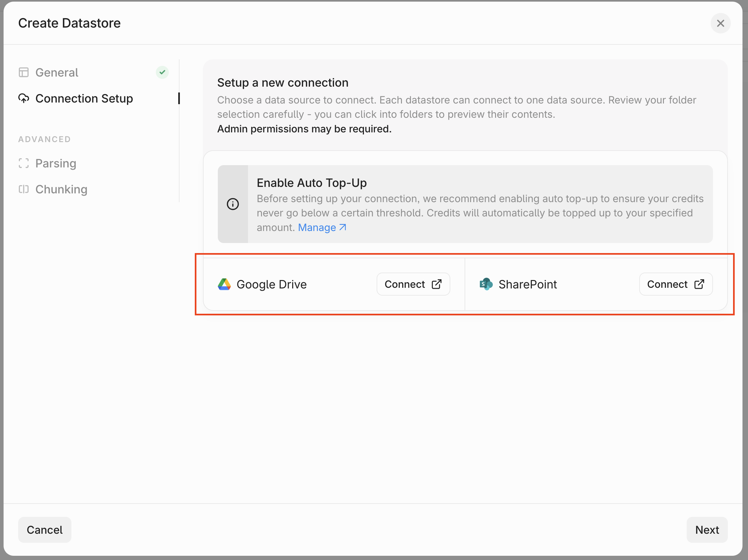Image resolution: width=748 pixels, height=560 pixels.
Task: Close the Create Datastore dialog
Action: click(720, 23)
